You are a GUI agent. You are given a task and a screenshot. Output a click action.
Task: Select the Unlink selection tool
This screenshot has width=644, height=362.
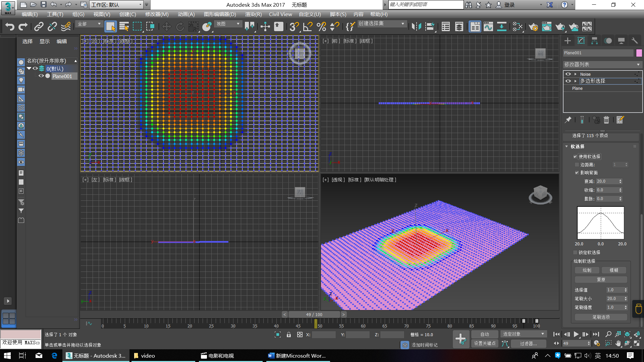[52, 26]
